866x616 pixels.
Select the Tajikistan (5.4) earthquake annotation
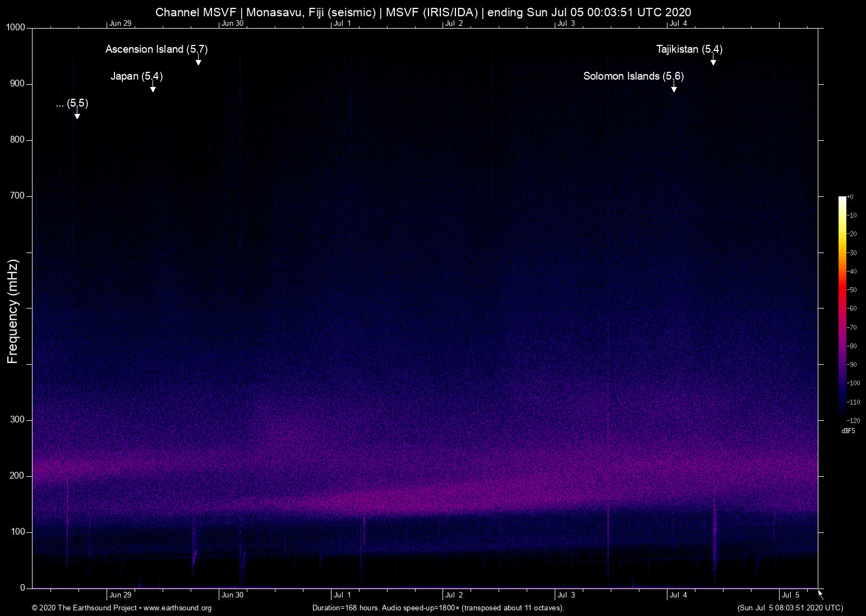click(689, 49)
